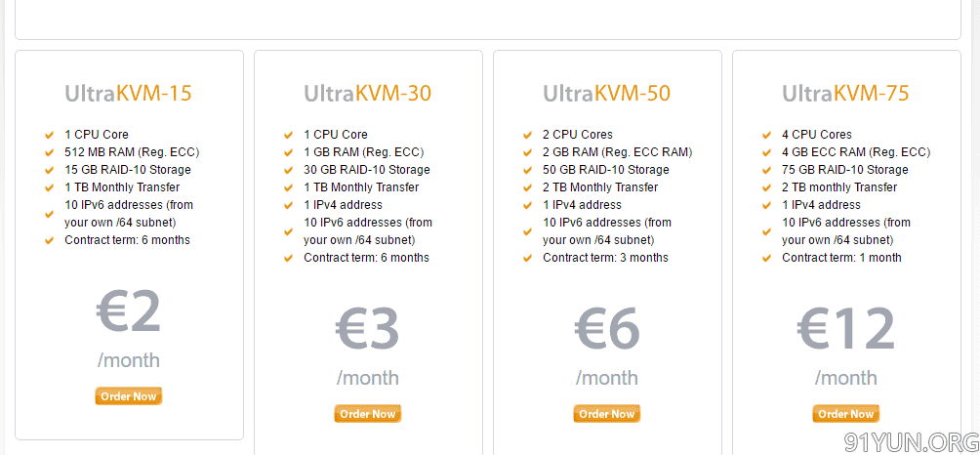Viewport: 980px width, 455px height.
Task: Select the UltraKVM-50 plan title
Action: pyautogui.click(x=606, y=93)
